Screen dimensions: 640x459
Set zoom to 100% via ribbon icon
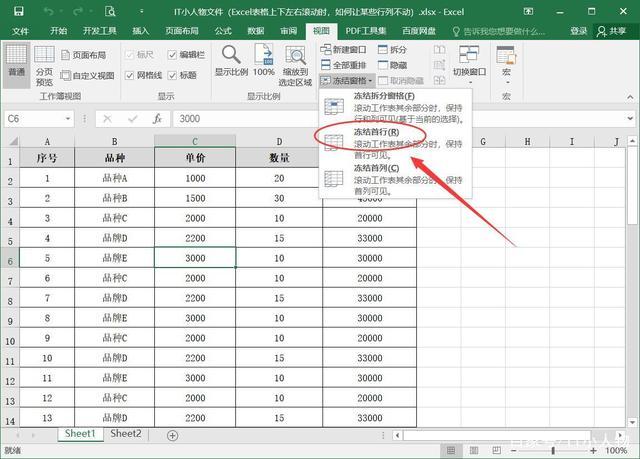(264, 61)
